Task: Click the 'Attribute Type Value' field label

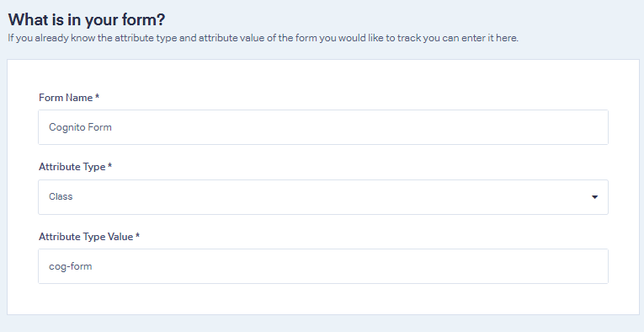Action: [86, 237]
